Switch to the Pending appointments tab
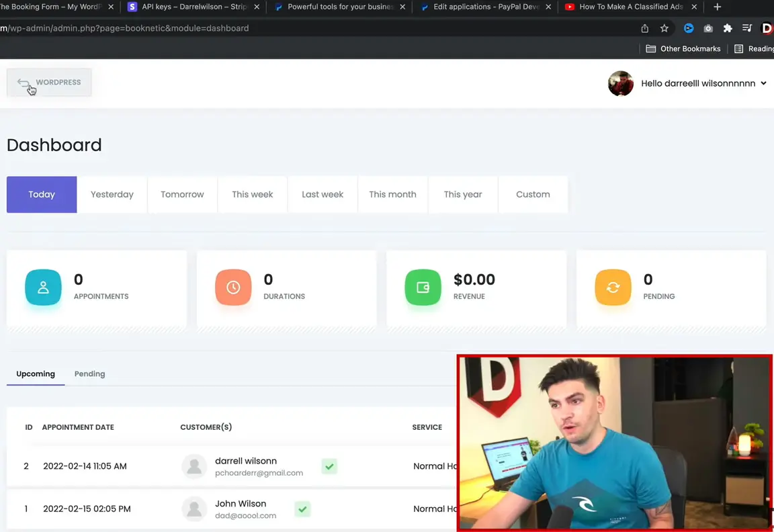This screenshot has height=532, width=774. click(x=89, y=373)
